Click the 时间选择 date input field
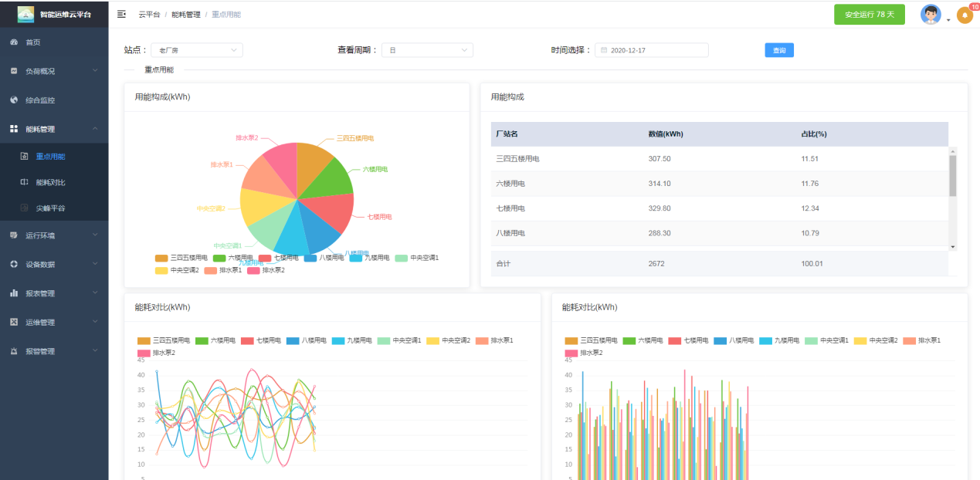Viewport: 980px width, 480px height. tap(651, 50)
